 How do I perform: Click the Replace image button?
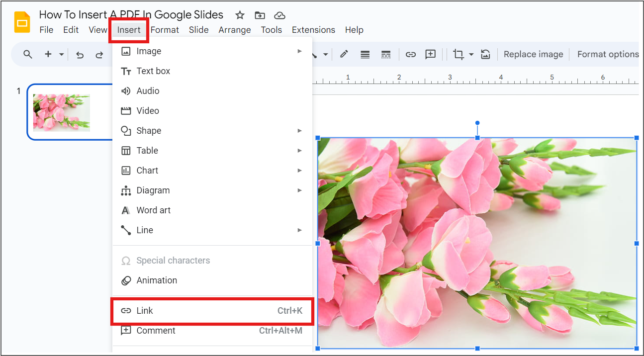[x=533, y=54]
